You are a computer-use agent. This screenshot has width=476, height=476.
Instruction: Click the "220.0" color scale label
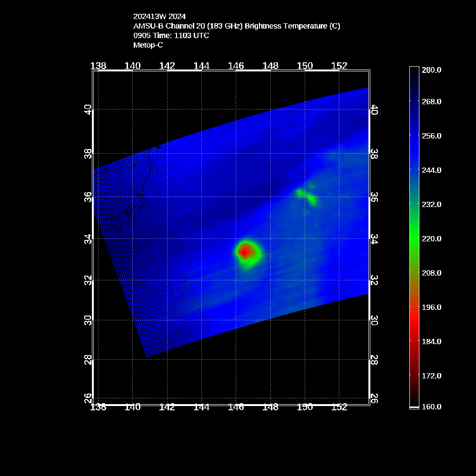(431, 239)
